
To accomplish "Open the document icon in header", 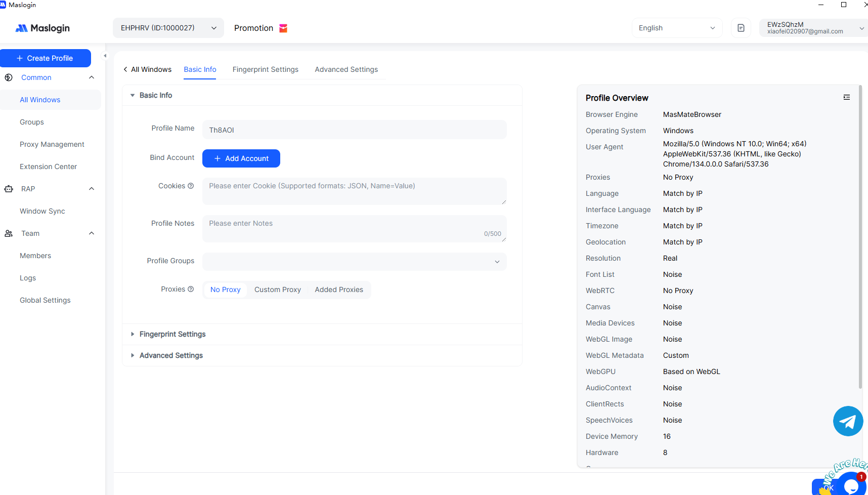I will pyautogui.click(x=741, y=28).
